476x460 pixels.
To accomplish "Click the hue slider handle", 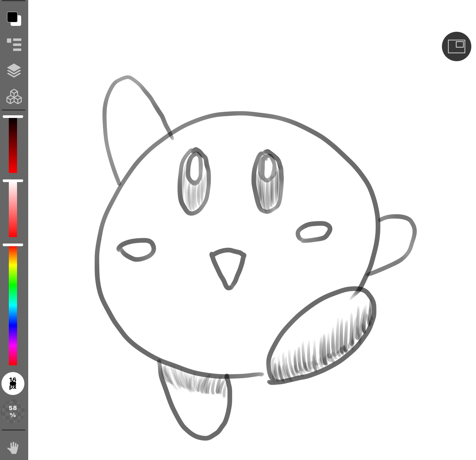I will click(13, 245).
